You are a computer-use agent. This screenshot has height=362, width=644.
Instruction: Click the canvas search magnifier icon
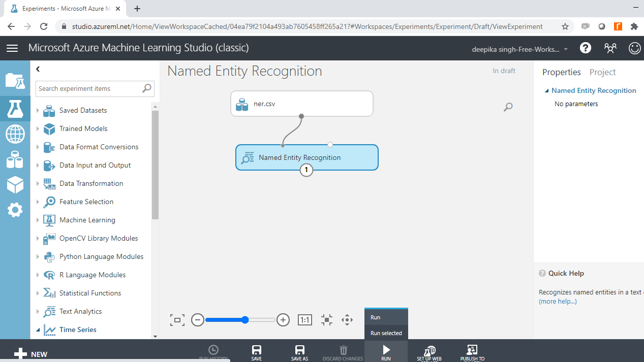(508, 107)
